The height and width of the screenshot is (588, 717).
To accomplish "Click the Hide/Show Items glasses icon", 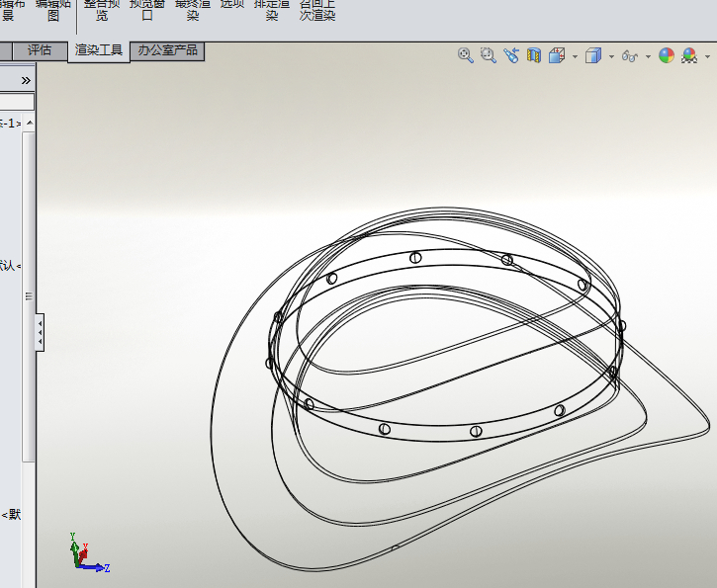I will pos(630,56).
